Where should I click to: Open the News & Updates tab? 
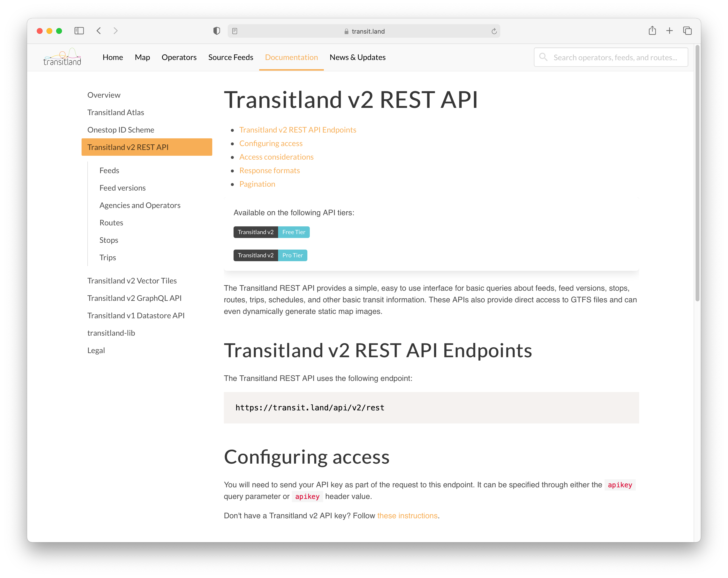(x=357, y=57)
